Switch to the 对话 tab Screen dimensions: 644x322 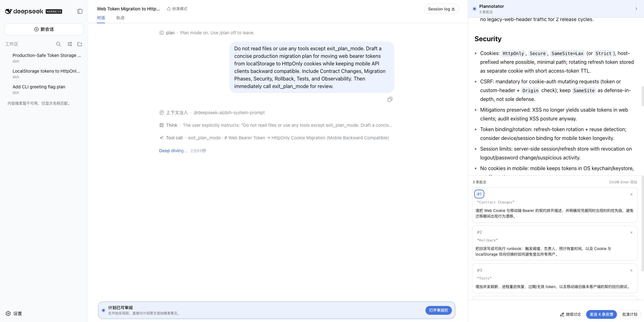pyautogui.click(x=101, y=18)
